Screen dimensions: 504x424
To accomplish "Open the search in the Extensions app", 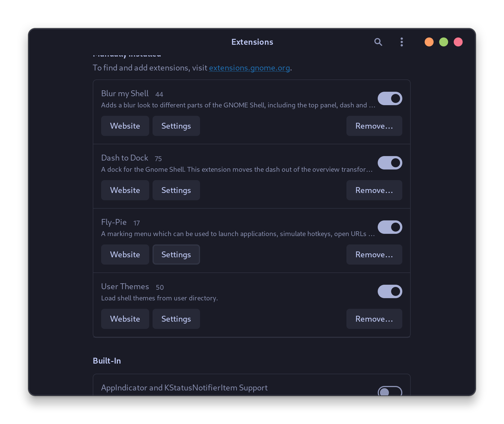I will [x=378, y=42].
